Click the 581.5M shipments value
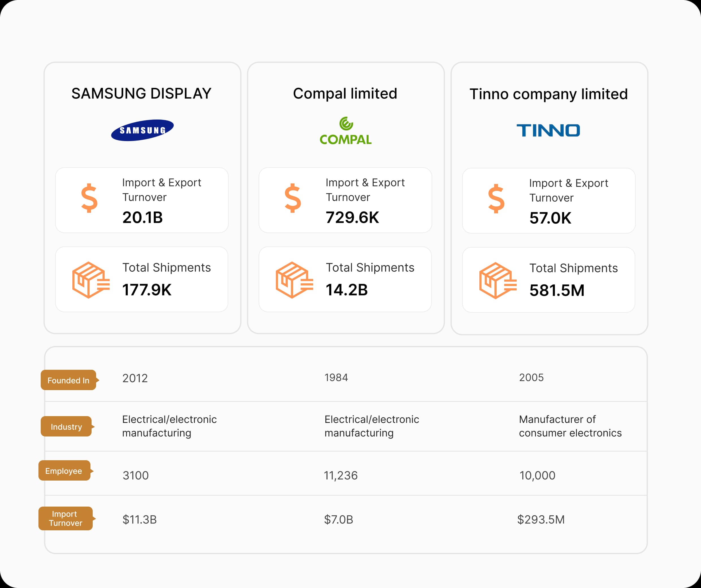Screen dimensions: 701x588 pyautogui.click(x=557, y=290)
